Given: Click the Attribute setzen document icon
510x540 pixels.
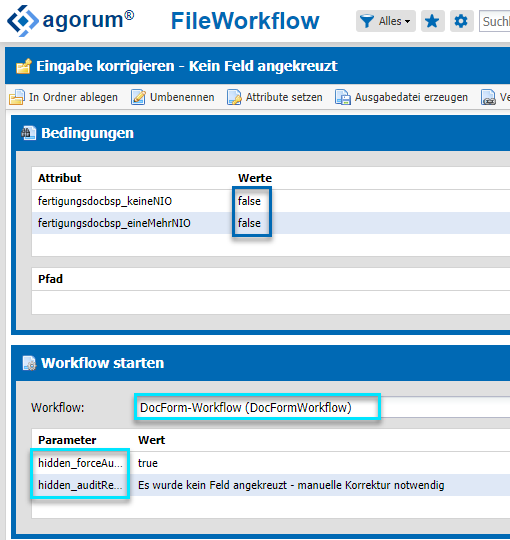Looking at the screenshot, I should click(234, 97).
